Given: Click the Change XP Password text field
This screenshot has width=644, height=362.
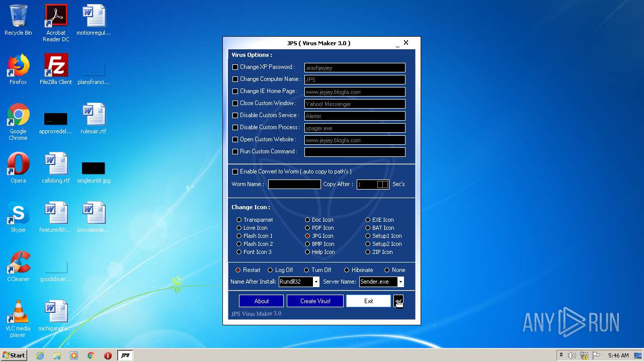Looking at the screenshot, I should [x=355, y=67].
